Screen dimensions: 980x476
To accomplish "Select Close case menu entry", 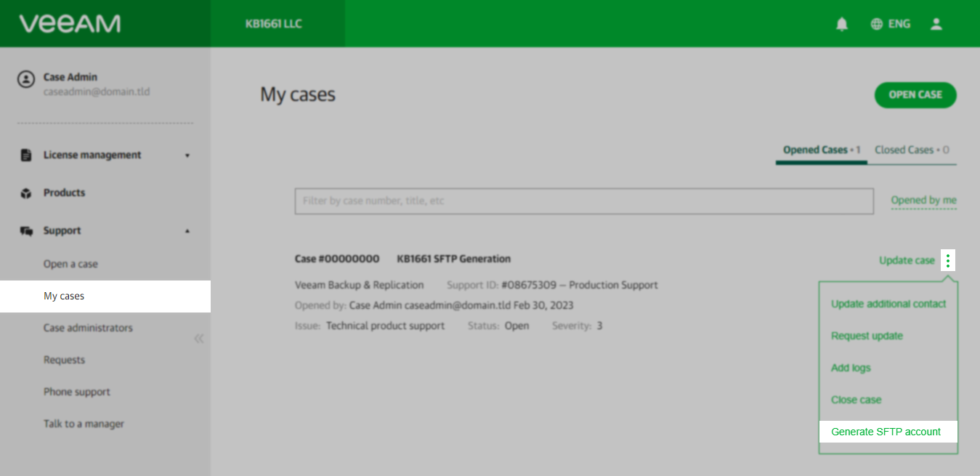I will [856, 400].
